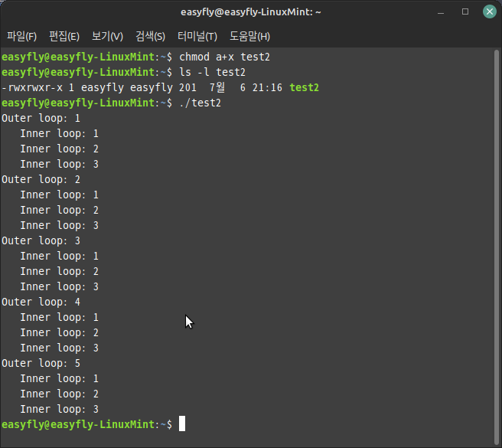Click the -rwxrwxr-x permissions text
The image size is (502, 448).
tap(32, 87)
